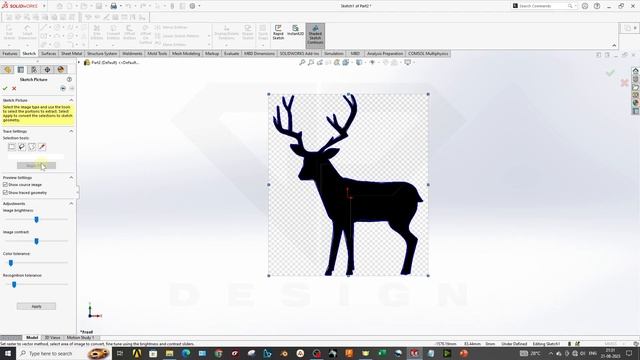640x360 pixels.
Task: Toggle Show traced geometry checkbox
Action: click(5, 192)
